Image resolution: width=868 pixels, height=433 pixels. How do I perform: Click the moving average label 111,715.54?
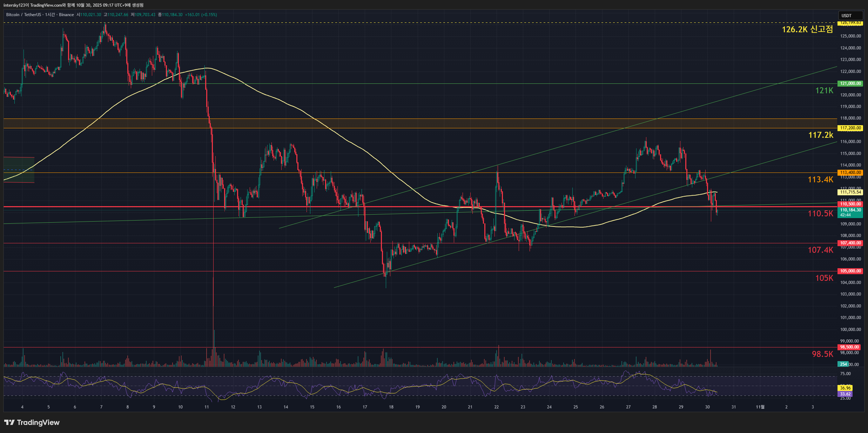tap(850, 192)
